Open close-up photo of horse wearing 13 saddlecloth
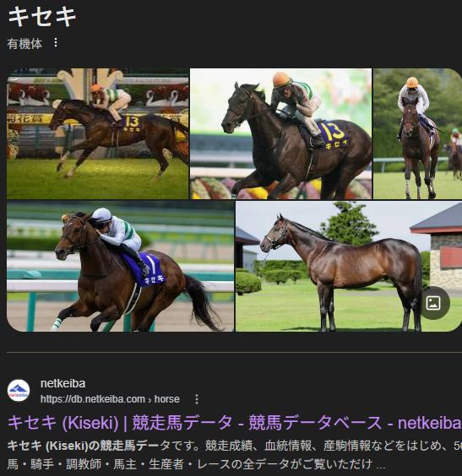Image resolution: width=462 pixels, height=476 pixels. 280,134
